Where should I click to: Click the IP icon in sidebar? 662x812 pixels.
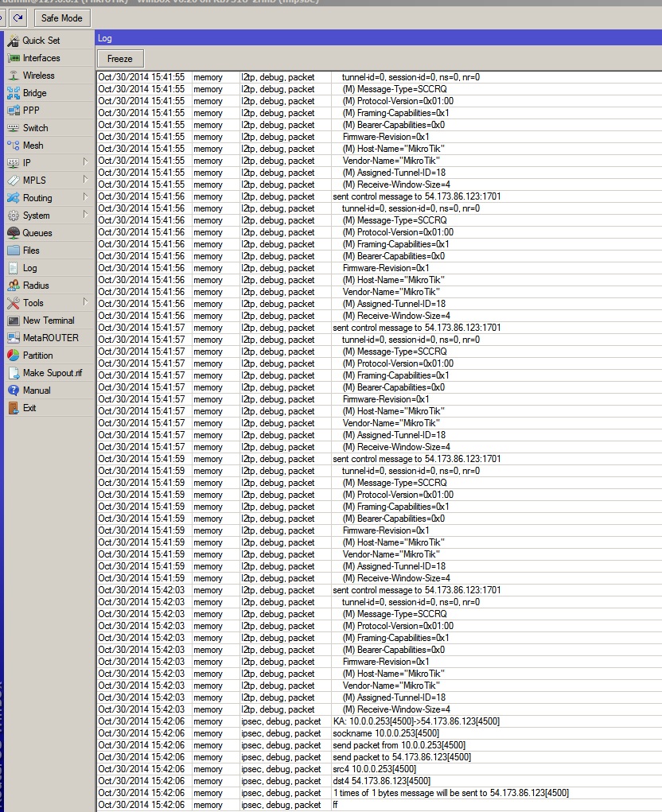point(14,163)
